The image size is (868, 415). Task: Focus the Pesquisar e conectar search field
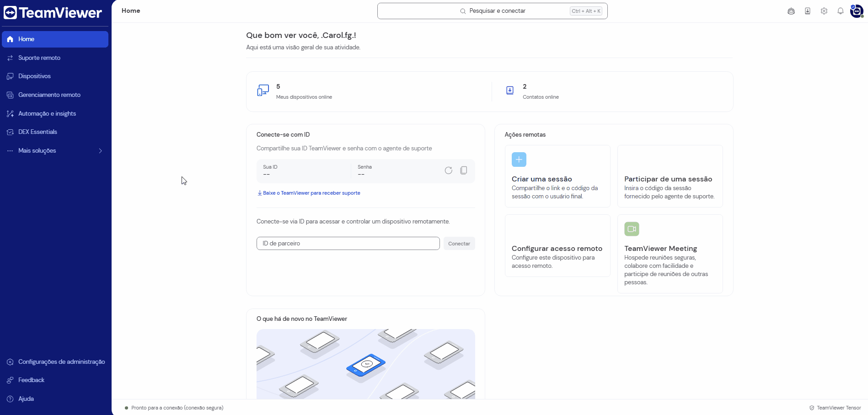(x=492, y=11)
